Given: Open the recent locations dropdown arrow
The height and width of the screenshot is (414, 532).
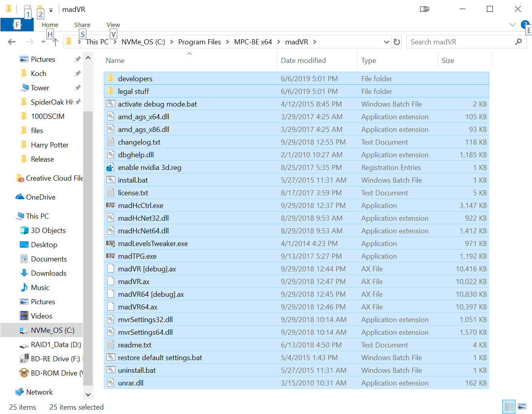Looking at the screenshot, I should pos(43,42).
